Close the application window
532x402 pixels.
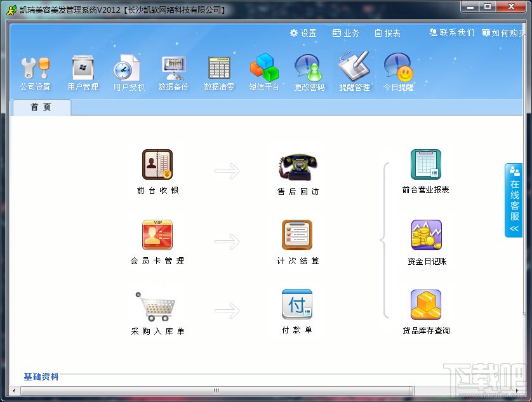coord(511,6)
